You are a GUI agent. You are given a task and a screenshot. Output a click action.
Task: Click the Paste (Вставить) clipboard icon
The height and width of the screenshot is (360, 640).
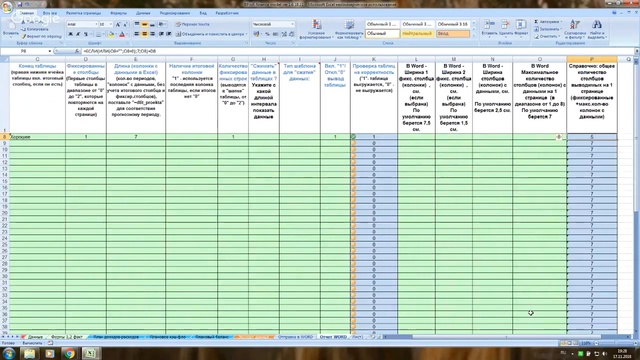click(x=10, y=28)
